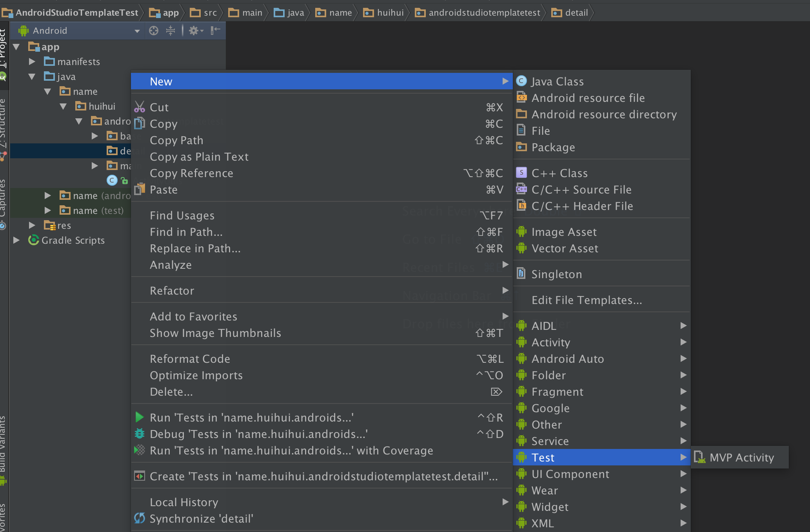
Task: Create a new C/C++ Source File
Action: coord(601,190)
